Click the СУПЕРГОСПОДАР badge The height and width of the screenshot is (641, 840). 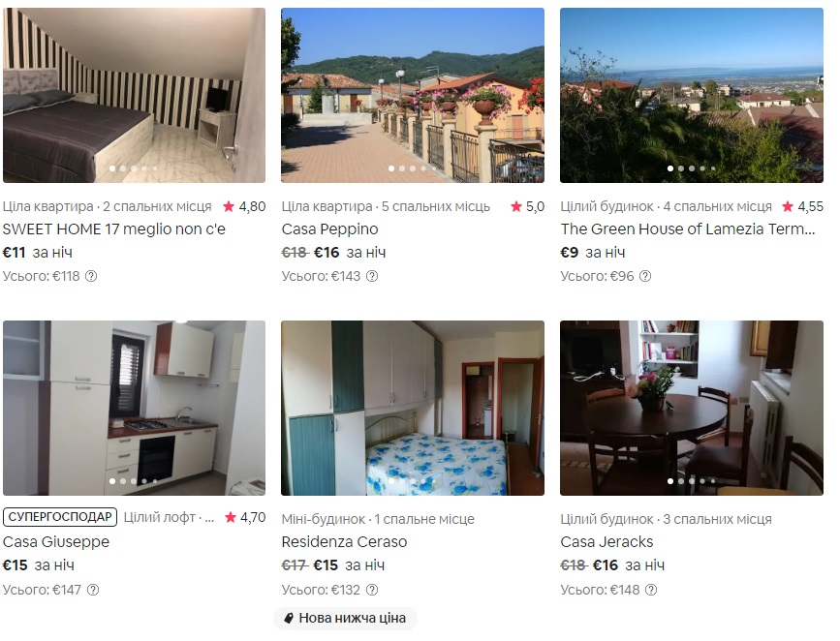60,517
